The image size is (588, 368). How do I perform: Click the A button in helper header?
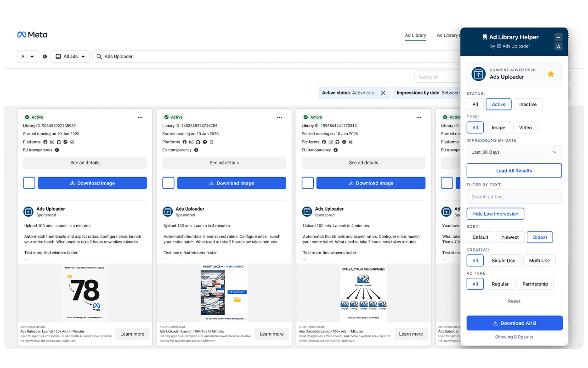point(559,46)
